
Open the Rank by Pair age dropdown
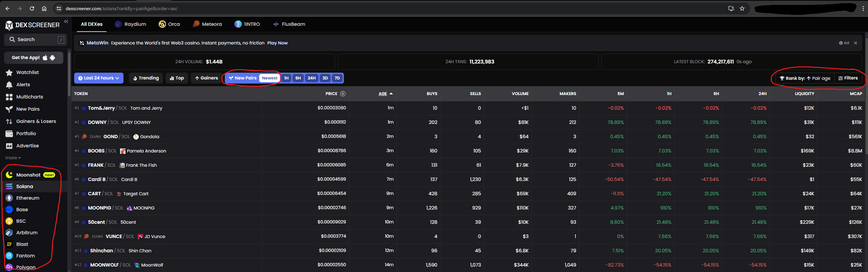coord(805,78)
